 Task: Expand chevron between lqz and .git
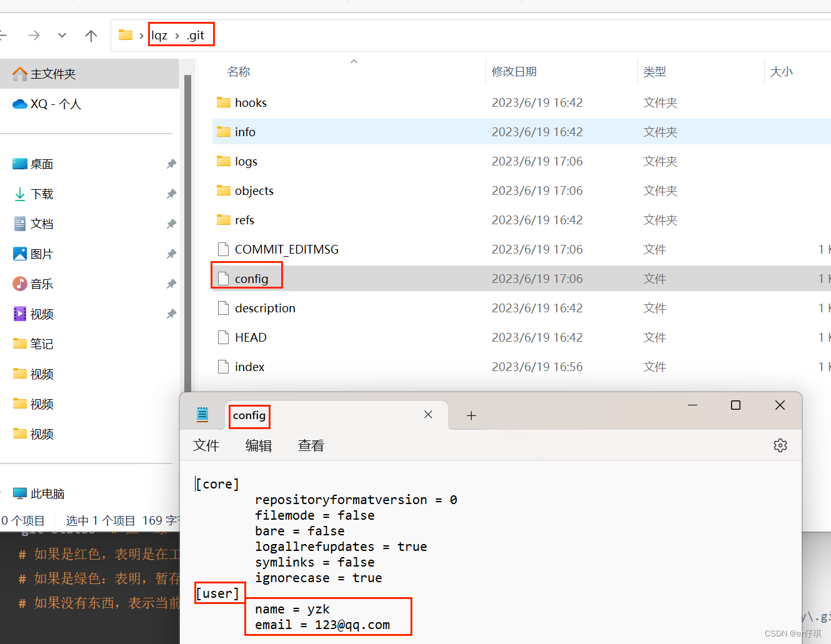[177, 36]
